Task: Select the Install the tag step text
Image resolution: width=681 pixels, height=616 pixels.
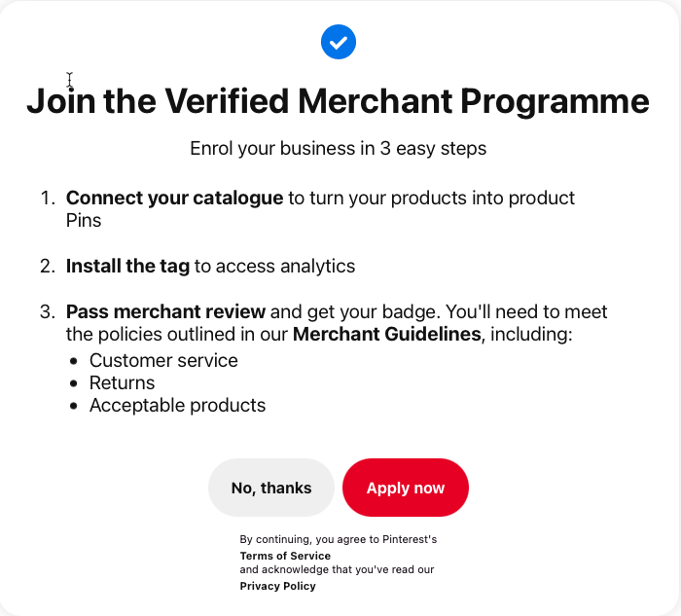Action: coord(127,266)
